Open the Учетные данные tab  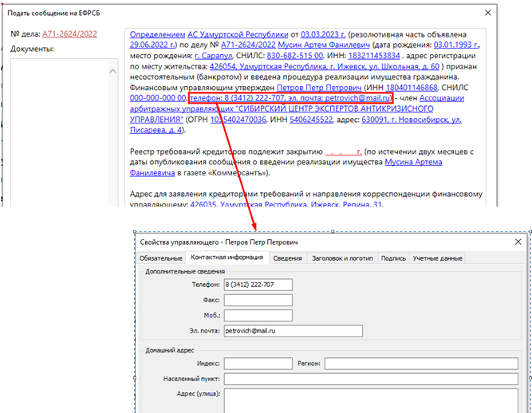[x=437, y=258]
